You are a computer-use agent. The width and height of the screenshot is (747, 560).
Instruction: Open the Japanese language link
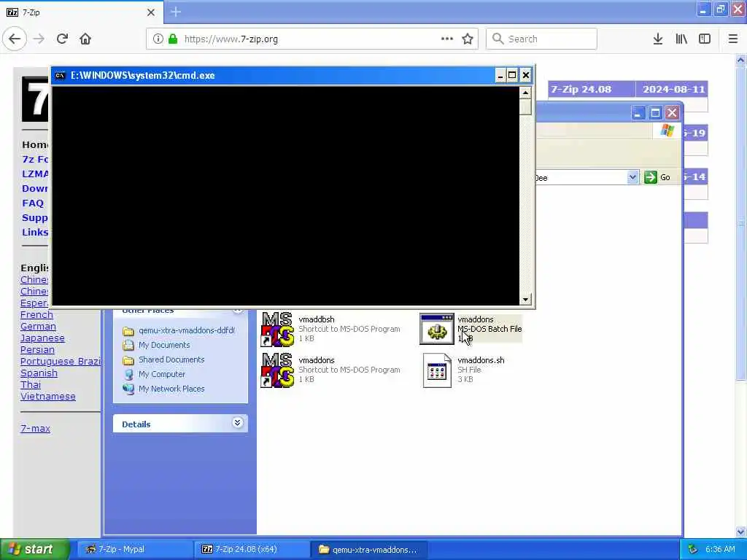click(42, 338)
